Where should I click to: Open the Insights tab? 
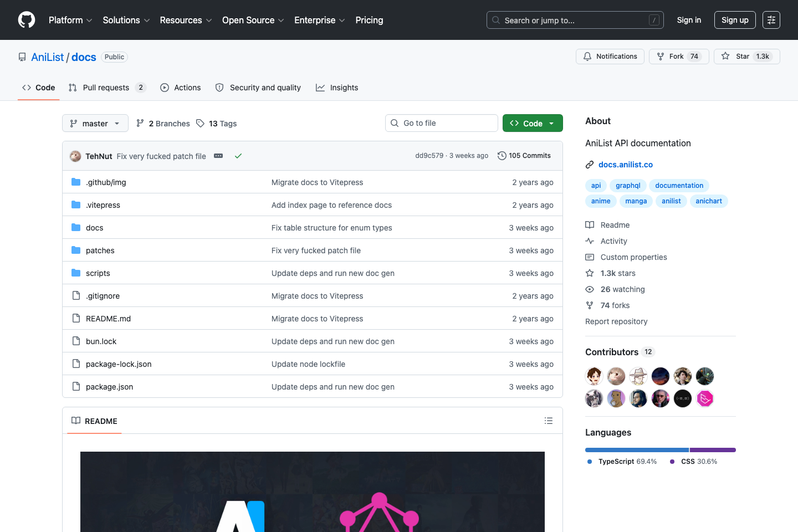point(337,88)
